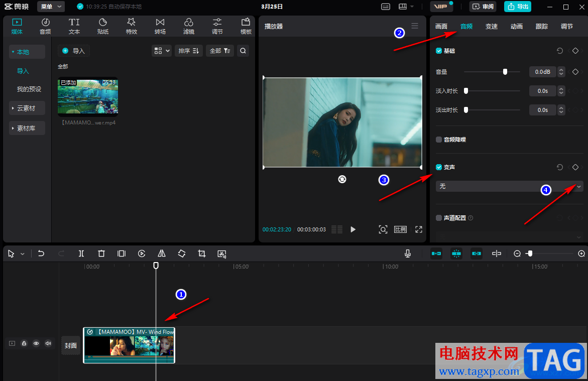
Task: Enable the 音频降噪 noise reduction checkbox
Action: click(x=439, y=140)
